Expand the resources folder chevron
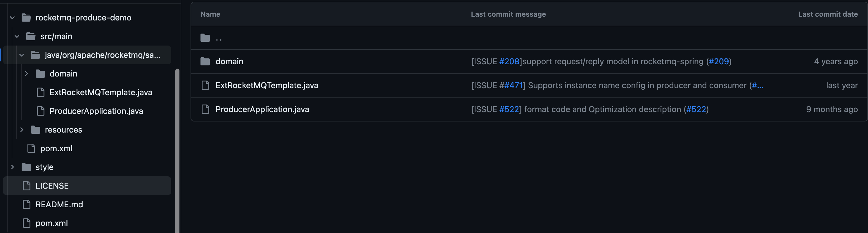 [22, 130]
